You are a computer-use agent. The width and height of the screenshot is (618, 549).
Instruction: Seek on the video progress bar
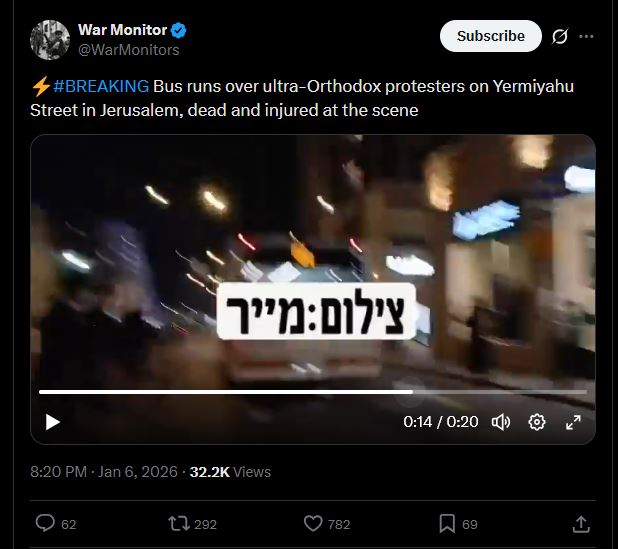313,392
